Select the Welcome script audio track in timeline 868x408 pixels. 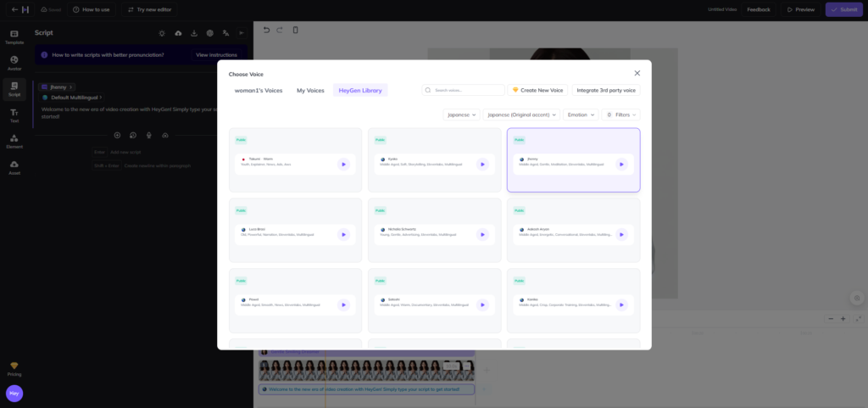point(366,389)
